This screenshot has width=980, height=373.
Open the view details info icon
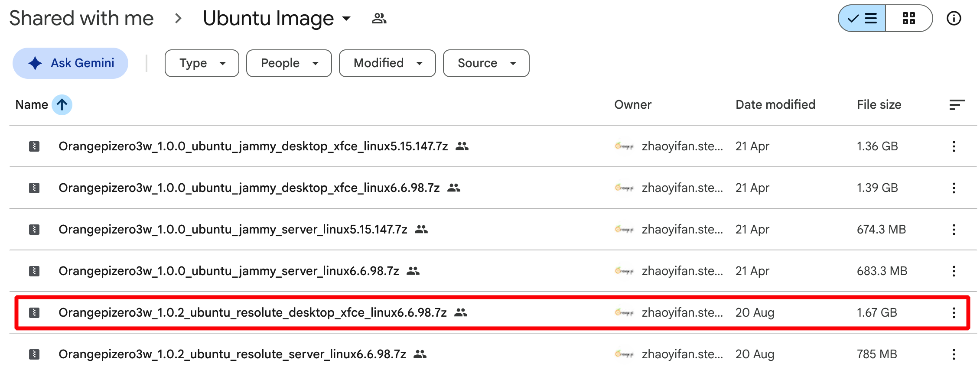954,18
